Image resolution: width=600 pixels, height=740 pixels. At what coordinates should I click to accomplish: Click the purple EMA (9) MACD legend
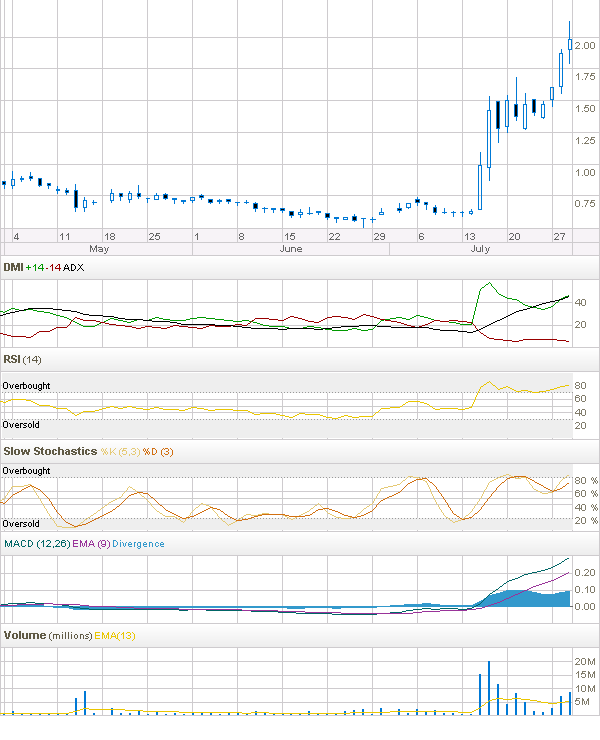90,544
